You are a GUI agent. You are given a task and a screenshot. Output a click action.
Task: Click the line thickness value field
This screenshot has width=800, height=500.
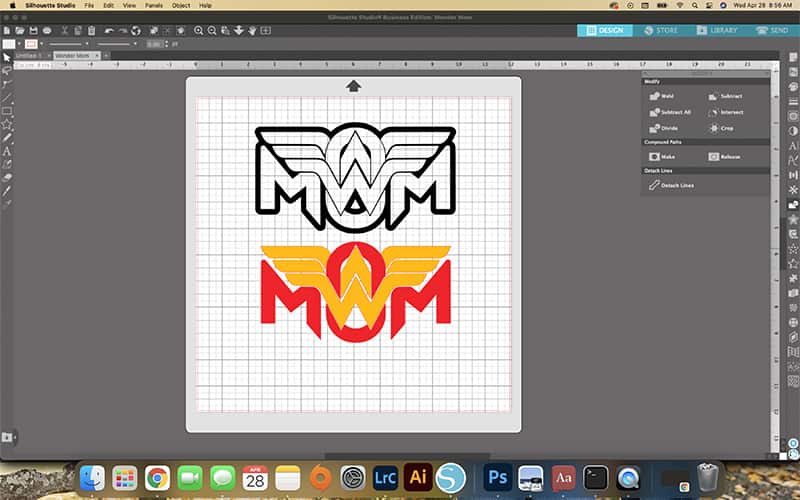[x=155, y=44]
